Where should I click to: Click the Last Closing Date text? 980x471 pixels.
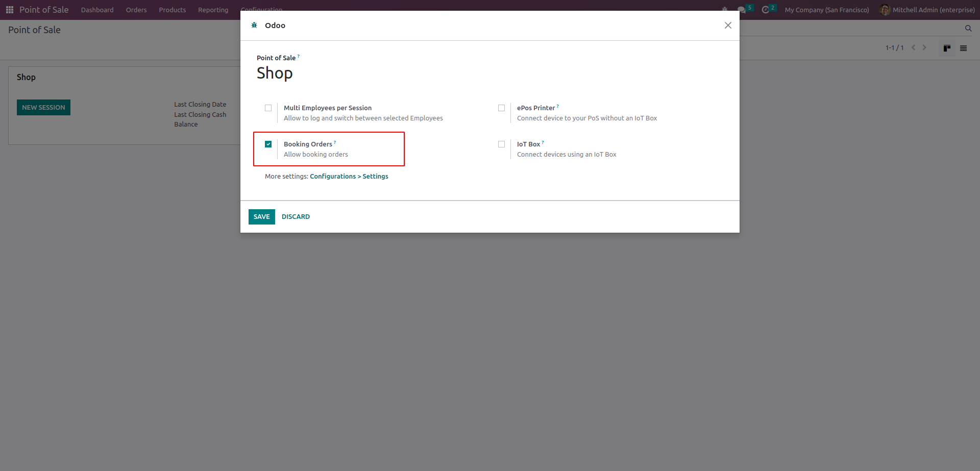200,105
